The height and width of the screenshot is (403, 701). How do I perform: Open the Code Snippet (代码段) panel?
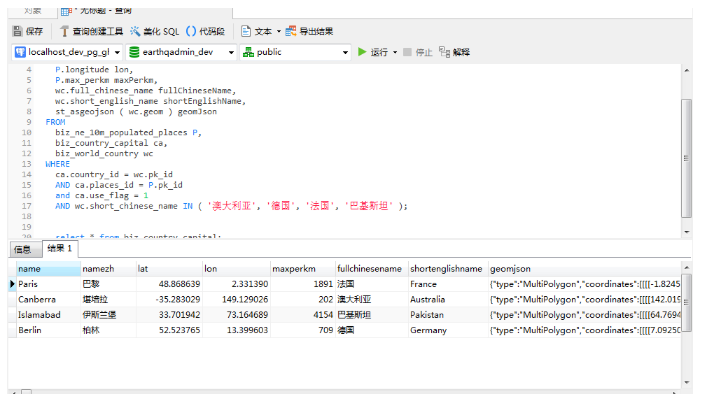205,31
